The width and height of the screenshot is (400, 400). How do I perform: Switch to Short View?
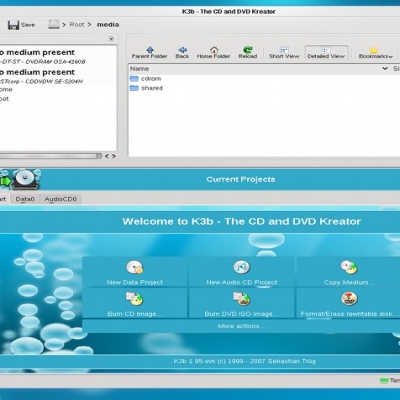284,53
